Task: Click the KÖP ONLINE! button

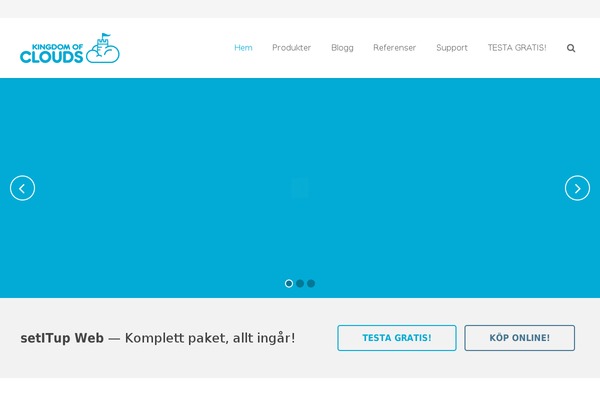Action: click(x=520, y=338)
